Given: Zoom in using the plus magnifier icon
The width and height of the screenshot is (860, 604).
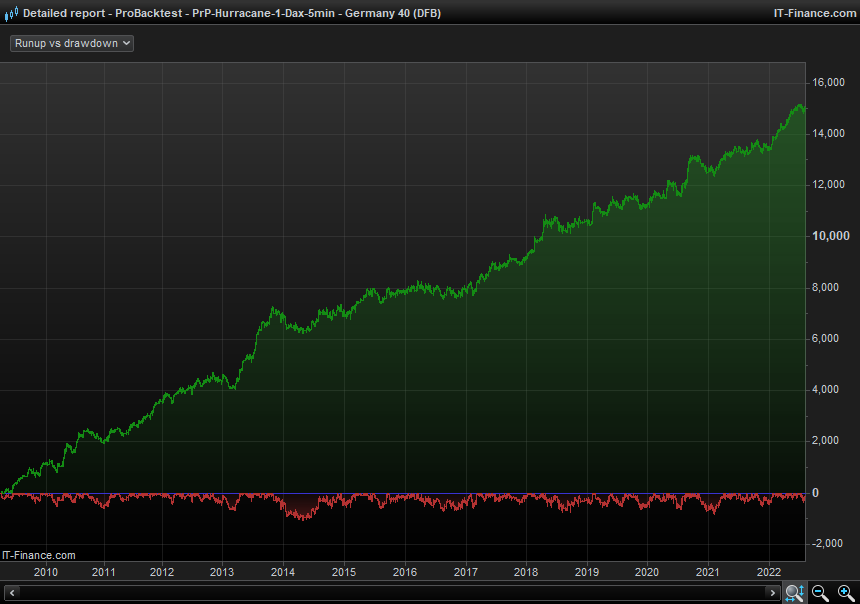Looking at the screenshot, I should point(846,593).
